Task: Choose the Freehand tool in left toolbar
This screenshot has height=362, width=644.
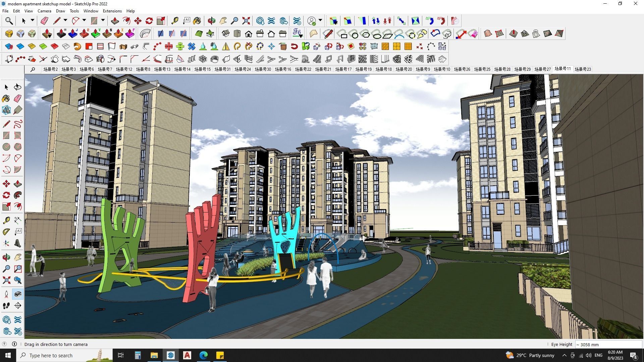Action: (18, 124)
